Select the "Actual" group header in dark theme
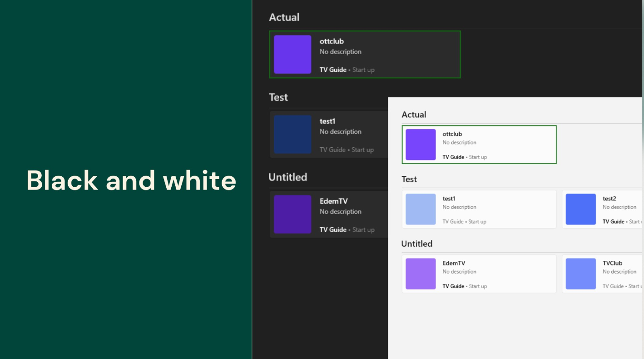 pos(284,17)
